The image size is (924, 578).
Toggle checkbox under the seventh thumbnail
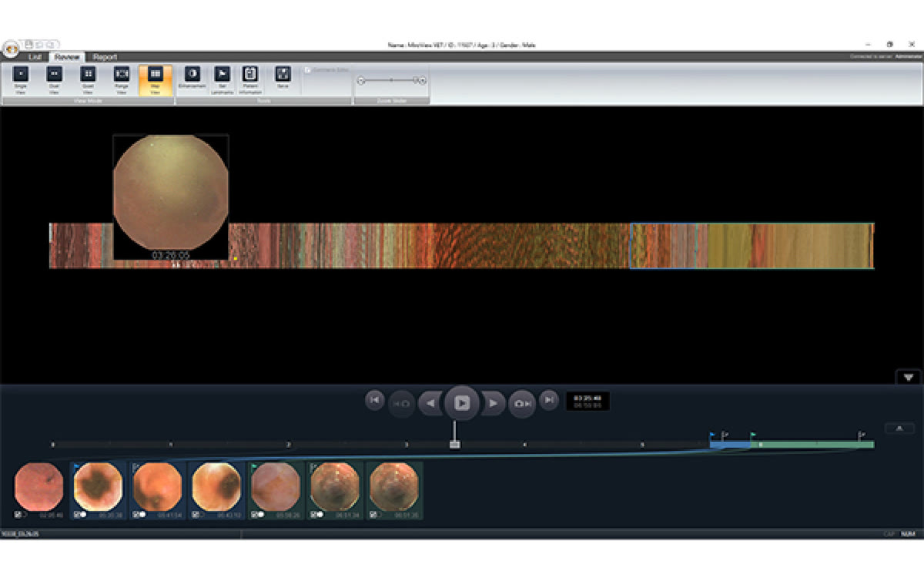pos(373,514)
